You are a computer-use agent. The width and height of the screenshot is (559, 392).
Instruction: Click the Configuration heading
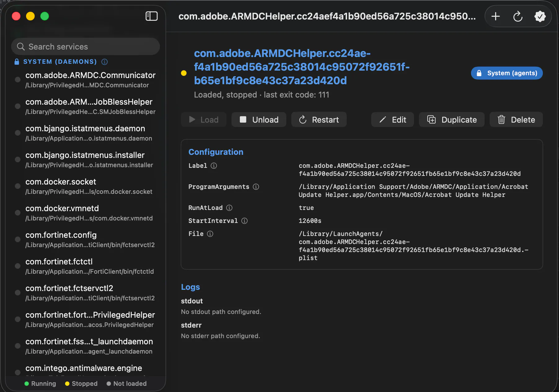(x=216, y=152)
